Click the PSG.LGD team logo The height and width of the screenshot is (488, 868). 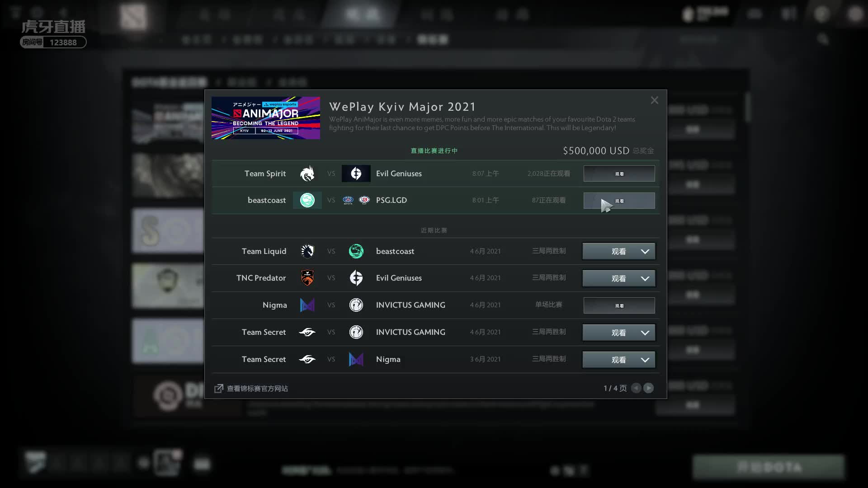[x=356, y=200]
